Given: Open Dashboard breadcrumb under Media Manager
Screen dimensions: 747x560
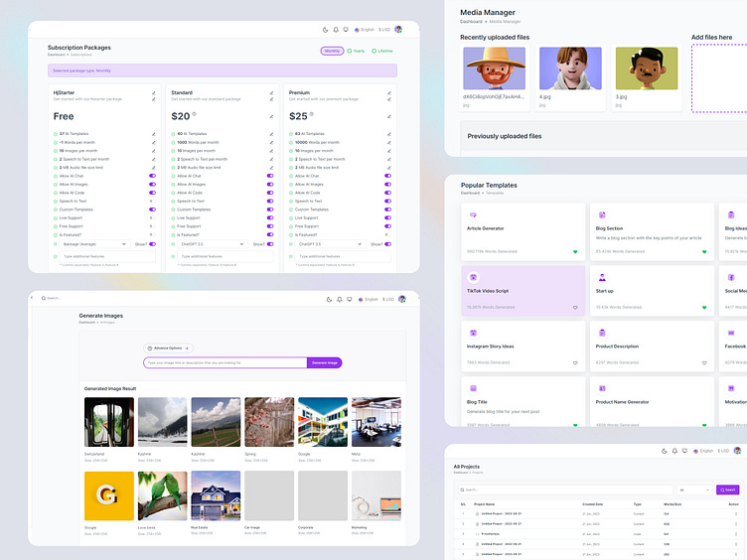Looking at the screenshot, I should click(x=471, y=22).
